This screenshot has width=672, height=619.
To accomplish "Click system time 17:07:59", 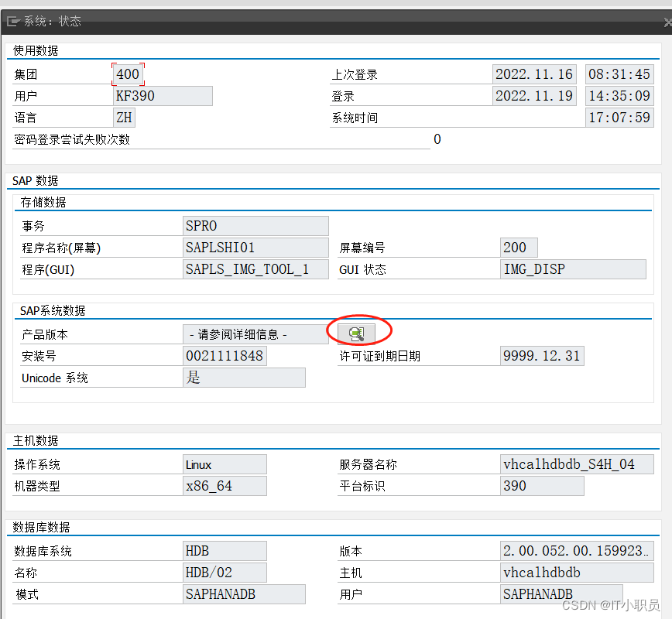I will tap(619, 118).
